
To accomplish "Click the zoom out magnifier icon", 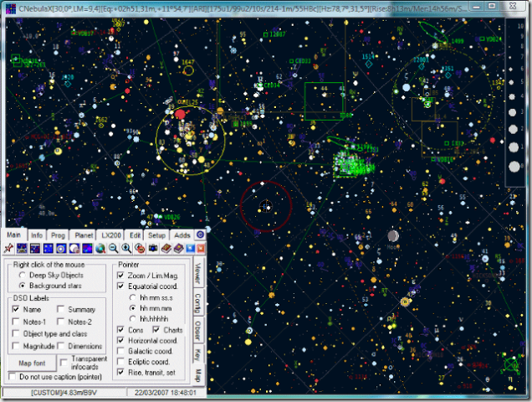I will (x=114, y=249).
